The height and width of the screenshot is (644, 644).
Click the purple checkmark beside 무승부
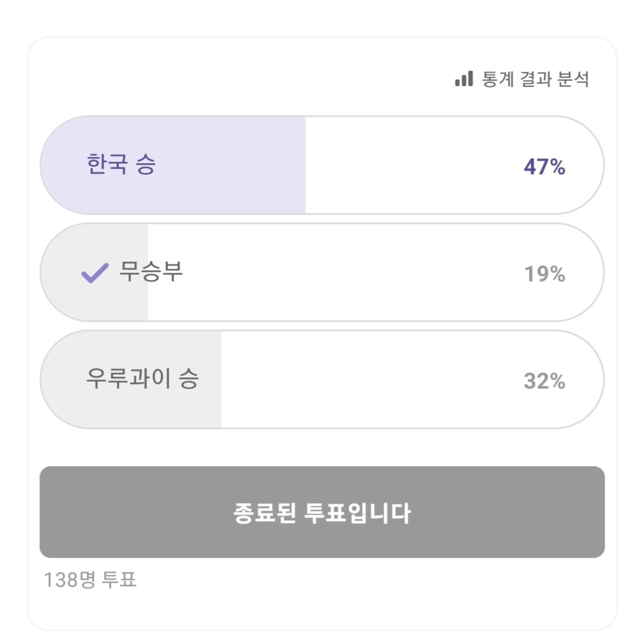(95, 273)
